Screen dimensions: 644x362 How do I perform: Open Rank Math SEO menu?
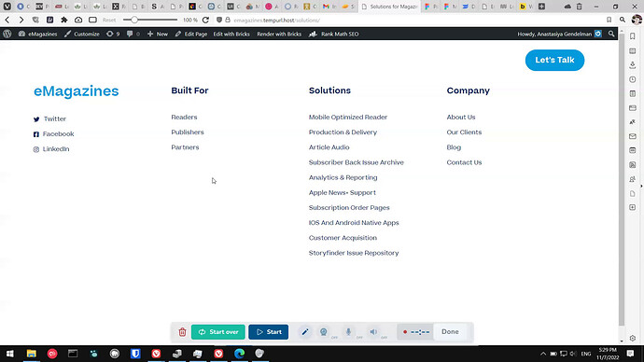[x=334, y=35]
